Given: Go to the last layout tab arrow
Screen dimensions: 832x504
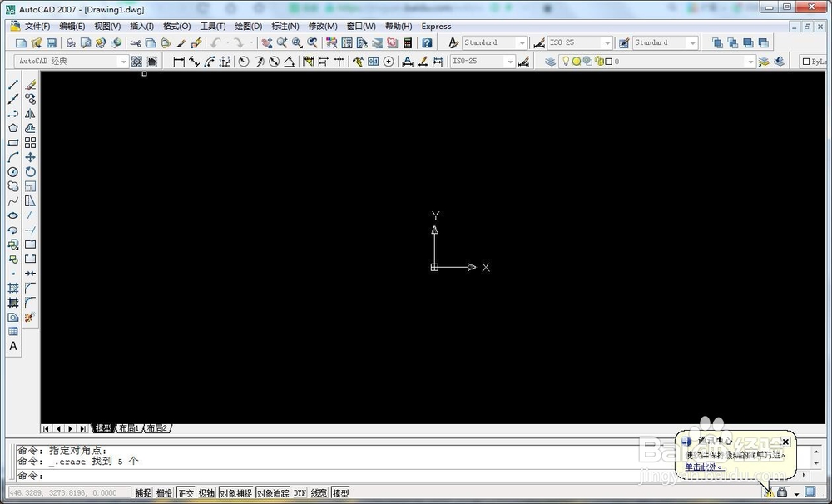Looking at the screenshot, I should click(82, 428).
